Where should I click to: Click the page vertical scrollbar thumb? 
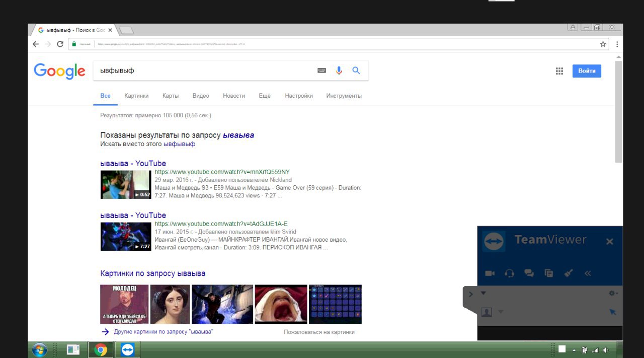[x=619, y=112]
